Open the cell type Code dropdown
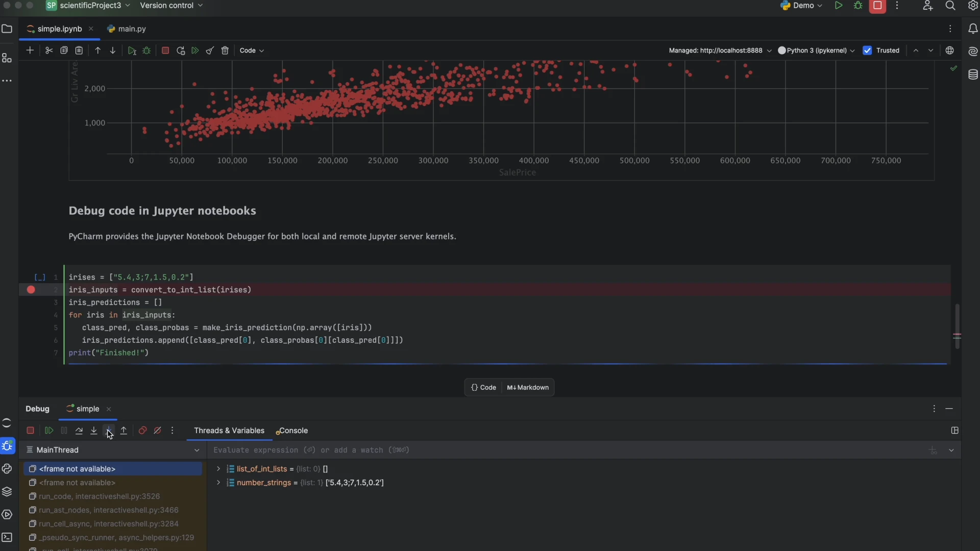Viewport: 980px width, 551px height. [252, 51]
